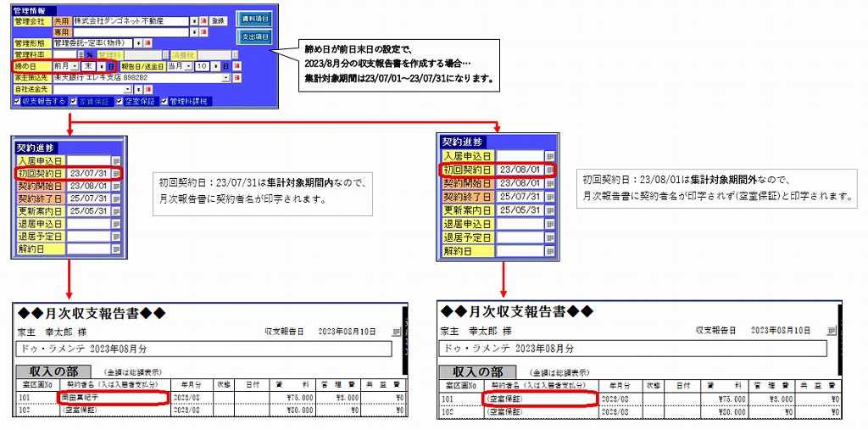Click the 資料項目 button

coord(254,16)
